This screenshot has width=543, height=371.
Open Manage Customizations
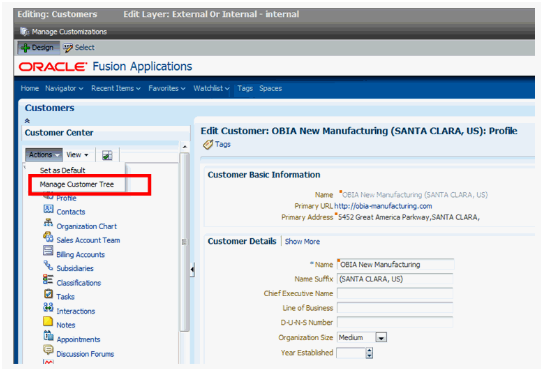pos(69,32)
